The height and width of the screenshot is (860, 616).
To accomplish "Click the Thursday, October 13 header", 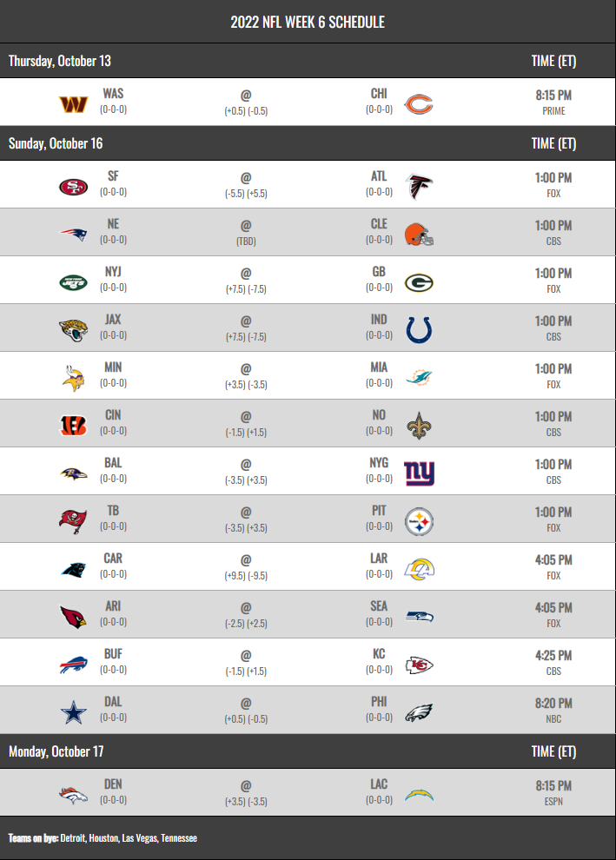I will click(x=60, y=61).
